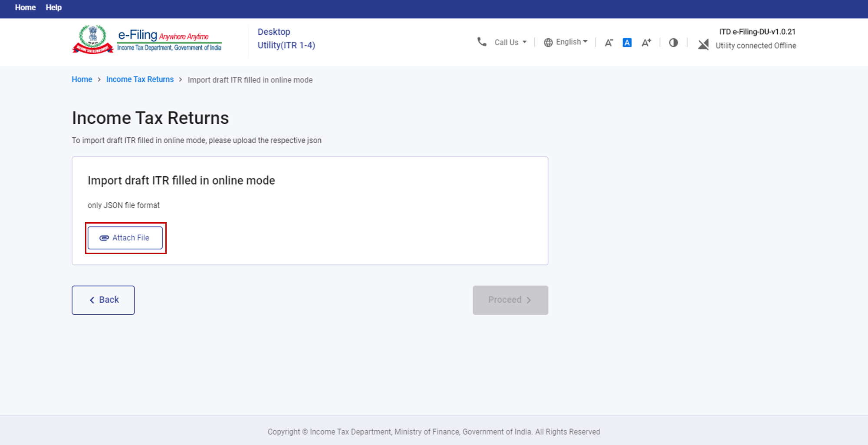Open the English language dropdown

click(571, 42)
